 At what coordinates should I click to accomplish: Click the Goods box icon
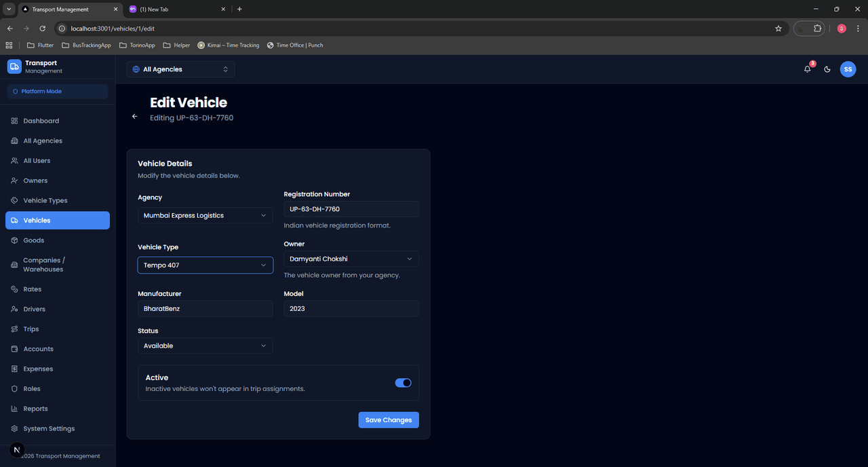(14, 240)
